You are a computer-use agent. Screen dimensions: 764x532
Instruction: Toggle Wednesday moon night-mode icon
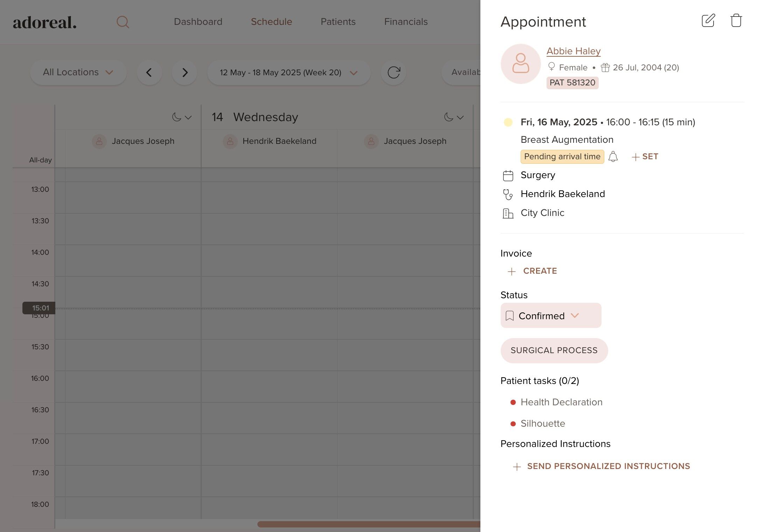point(449,117)
